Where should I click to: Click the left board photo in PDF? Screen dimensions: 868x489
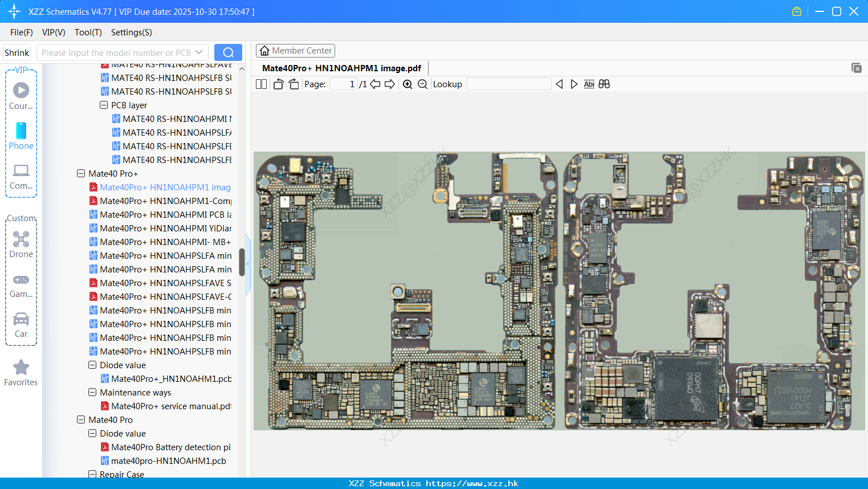pos(406,291)
